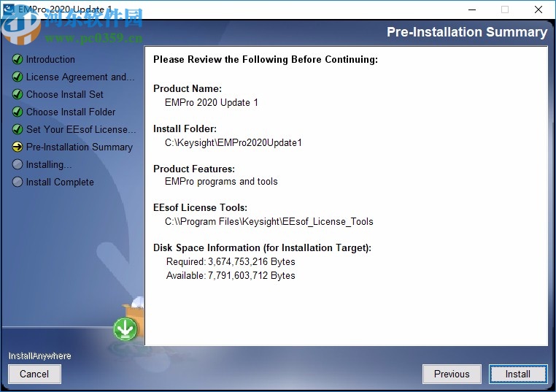Click the Install button
Image resolution: width=556 pixels, height=392 pixels.
(x=518, y=374)
